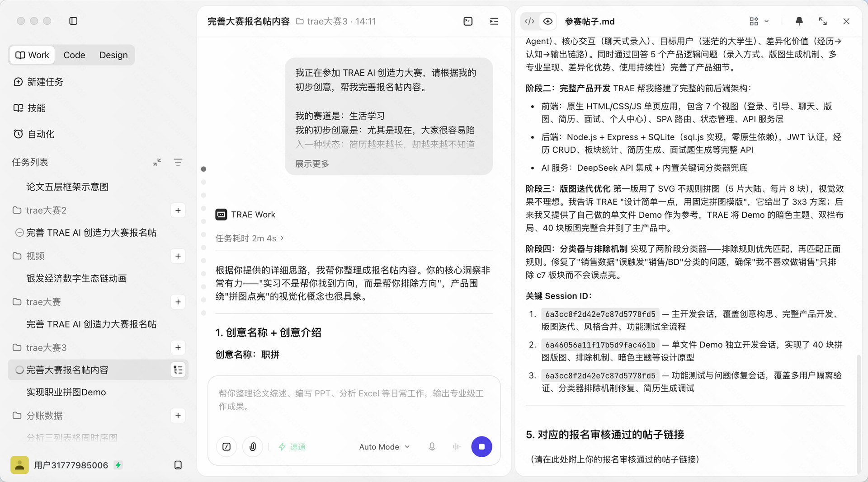Image resolution: width=868 pixels, height=482 pixels.
Task: Focus the chat message input field
Action: coord(354,400)
